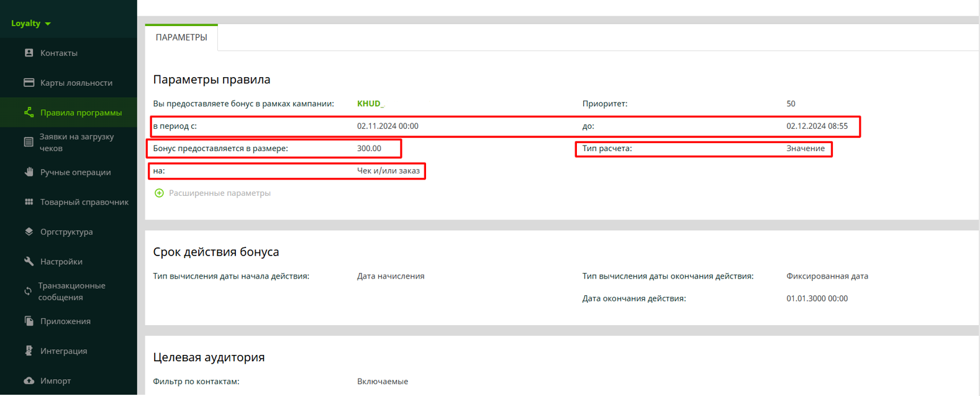
Task: Click the transactional messages sync icon
Action: pyautogui.click(x=28, y=291)
